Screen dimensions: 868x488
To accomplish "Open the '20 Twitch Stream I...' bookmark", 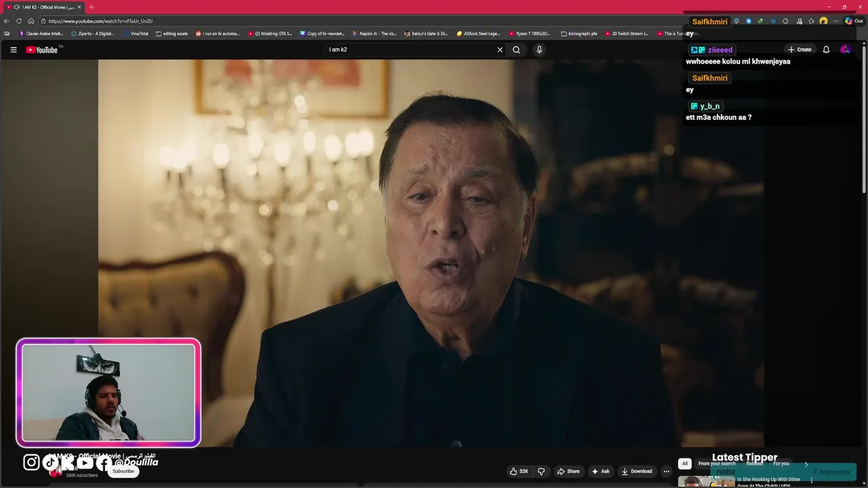I will [627, 33].
